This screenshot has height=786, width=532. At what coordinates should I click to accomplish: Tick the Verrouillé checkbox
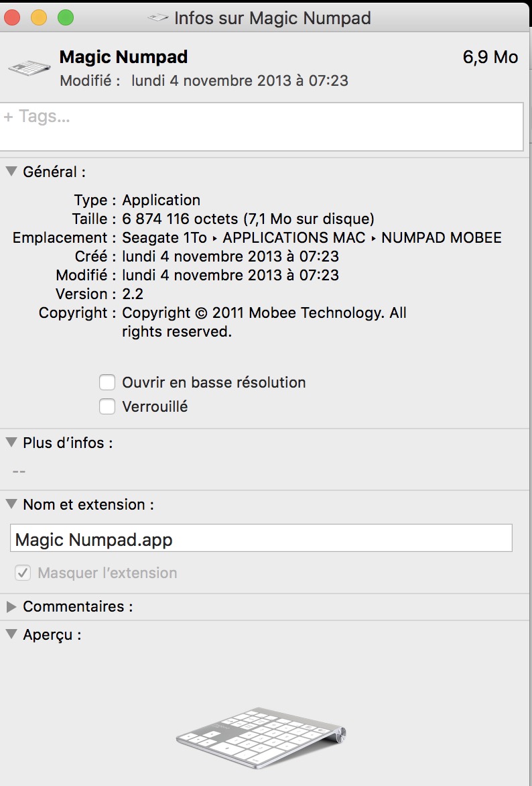tap(107, 406)
